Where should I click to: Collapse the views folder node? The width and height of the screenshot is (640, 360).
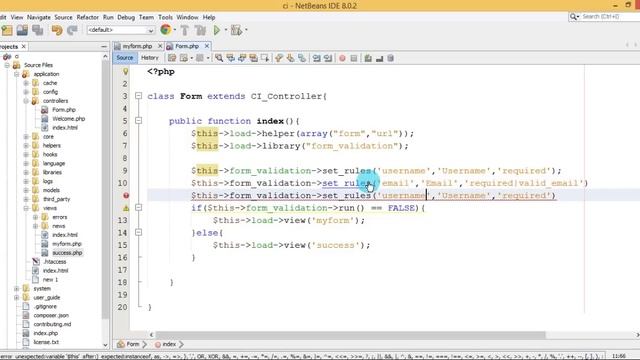pos(26,208)
